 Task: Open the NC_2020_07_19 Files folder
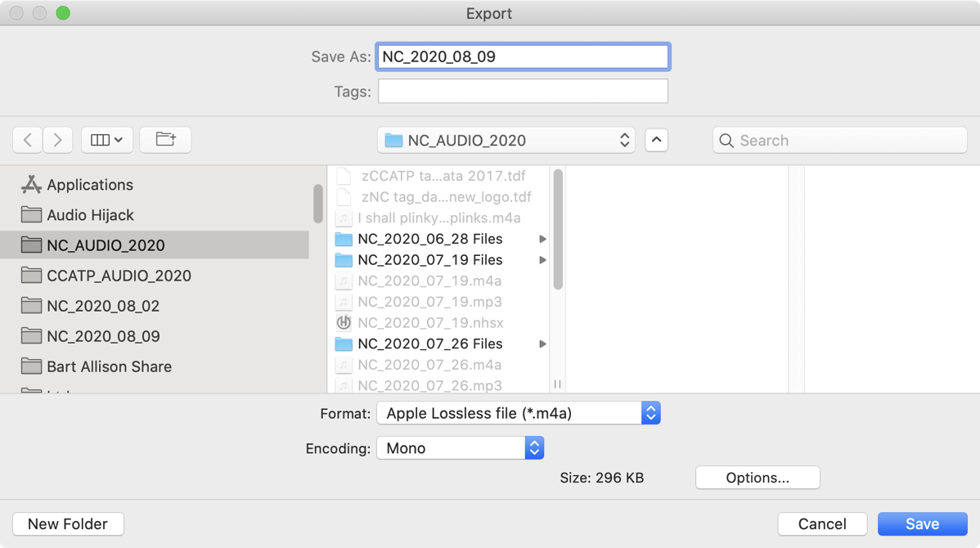(x=430, y=260)
